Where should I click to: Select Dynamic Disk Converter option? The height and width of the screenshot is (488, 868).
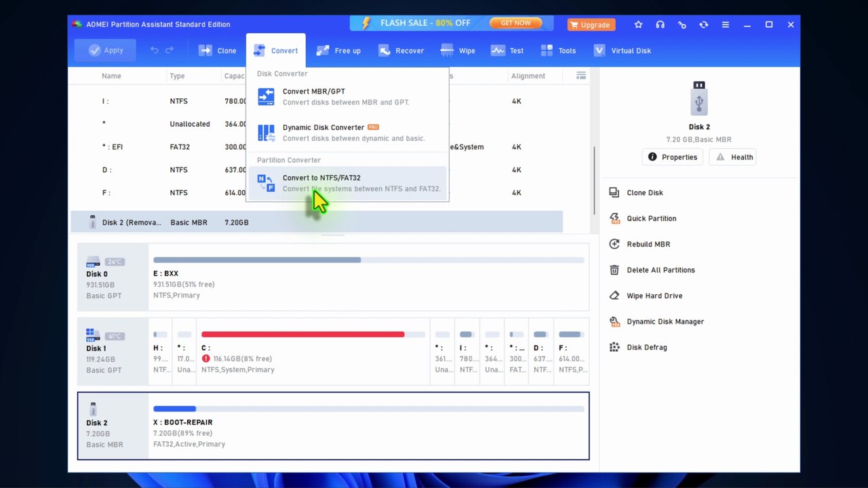click(347, 132)
